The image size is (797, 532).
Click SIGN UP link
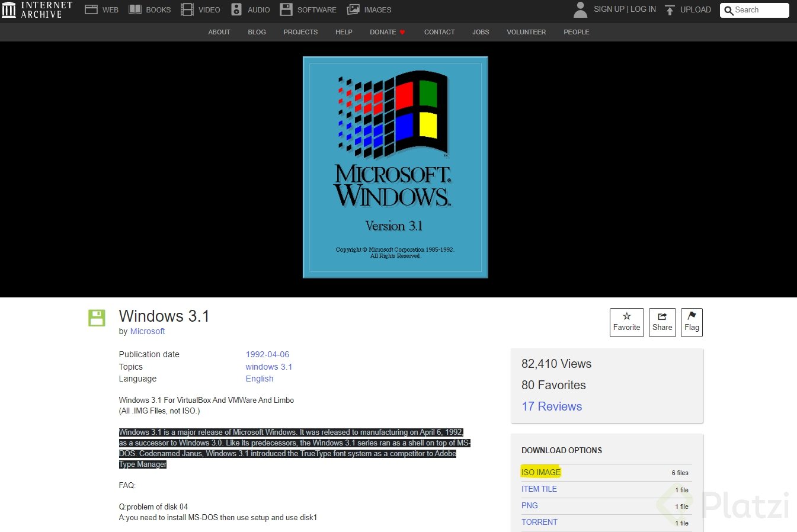pos(609,9)
